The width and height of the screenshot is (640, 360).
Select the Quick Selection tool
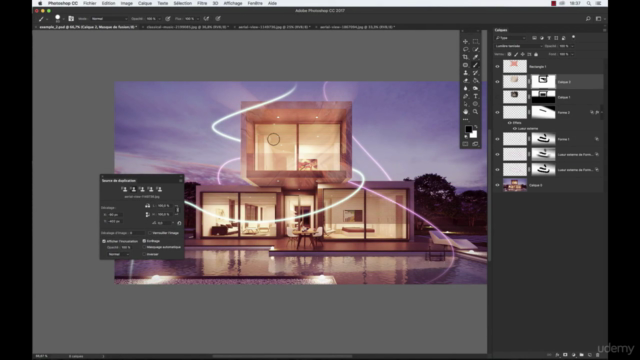pyautogui.click(x=476, y=49)
